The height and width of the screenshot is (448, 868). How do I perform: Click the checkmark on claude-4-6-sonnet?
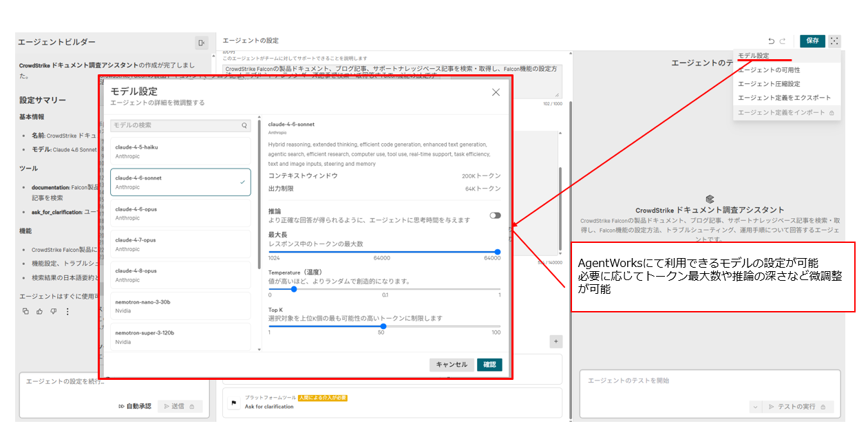(242, 182)
